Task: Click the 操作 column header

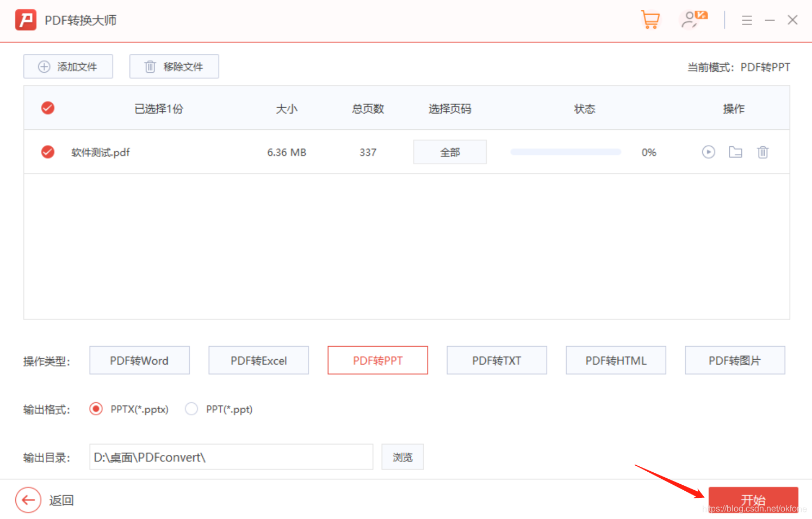Action: coord(734,109)
